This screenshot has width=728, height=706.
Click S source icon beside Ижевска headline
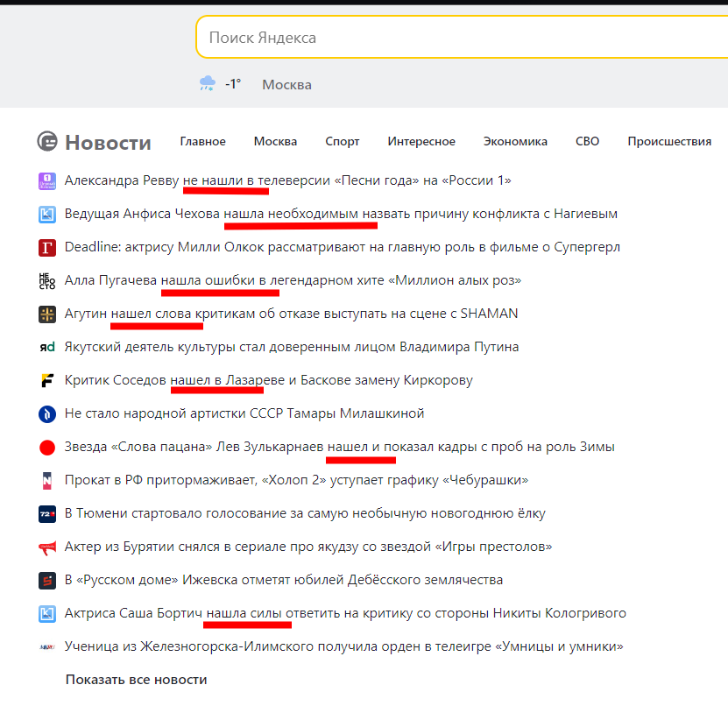click(47, 580)
